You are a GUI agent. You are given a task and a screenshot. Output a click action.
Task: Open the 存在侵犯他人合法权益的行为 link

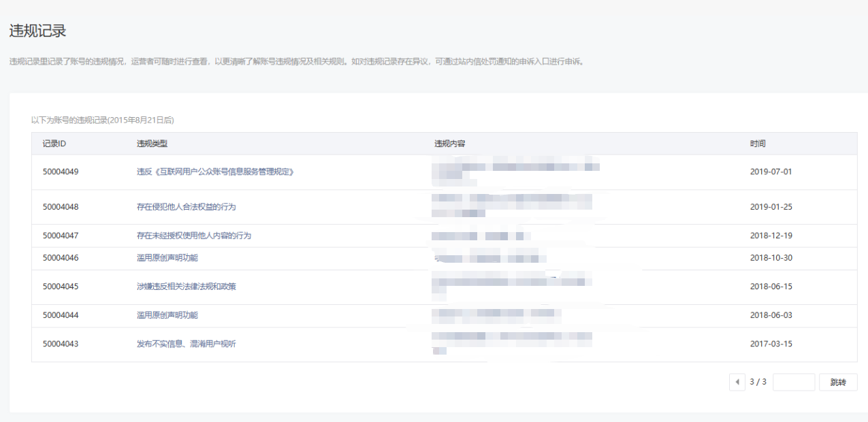click(x=187, y=206)
